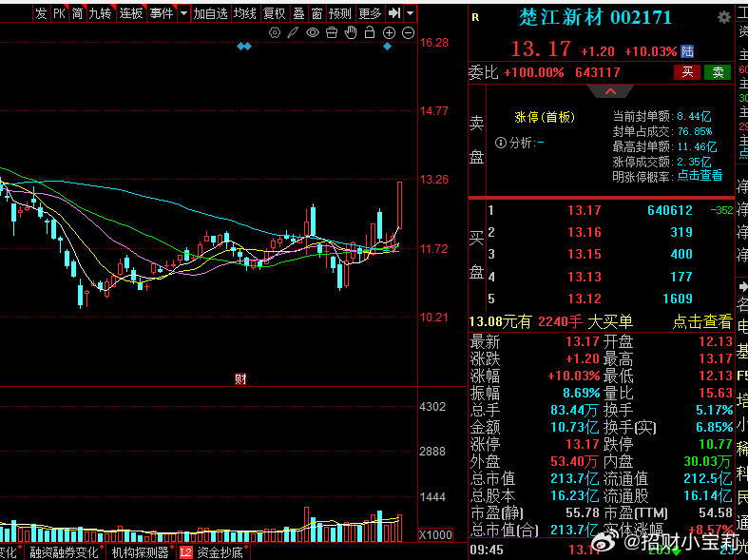Click buy level 2 price 13.16

coord(585,232)
